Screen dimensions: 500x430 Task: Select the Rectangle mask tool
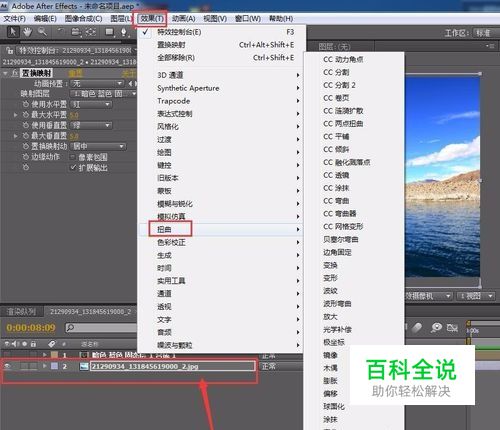[x=109, y=32]
